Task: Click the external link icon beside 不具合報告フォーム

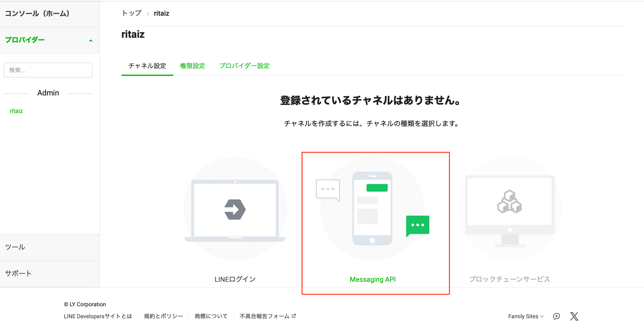Action: pos(294,316)
